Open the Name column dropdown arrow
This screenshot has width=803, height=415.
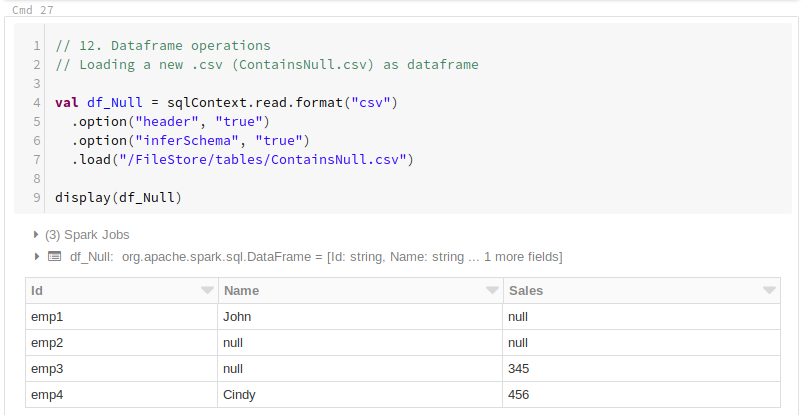492,290
